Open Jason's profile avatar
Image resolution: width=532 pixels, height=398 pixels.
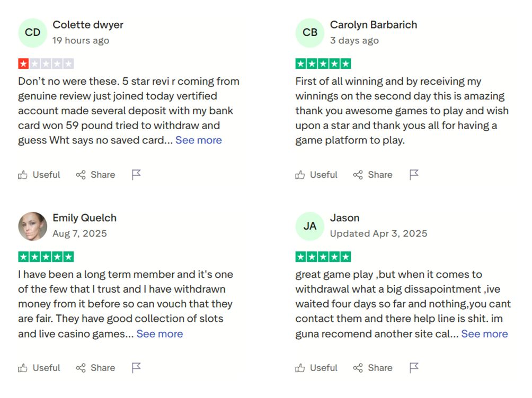click(310, 225)
